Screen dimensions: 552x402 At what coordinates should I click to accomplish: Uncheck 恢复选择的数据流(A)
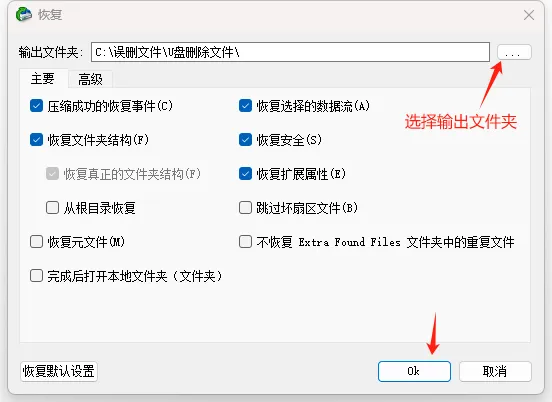tap(245, 106)
